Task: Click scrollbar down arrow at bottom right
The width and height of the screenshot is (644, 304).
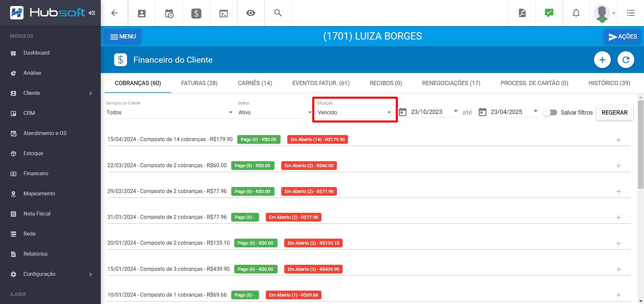Action: pyautogui.click(x=641, y=301)
